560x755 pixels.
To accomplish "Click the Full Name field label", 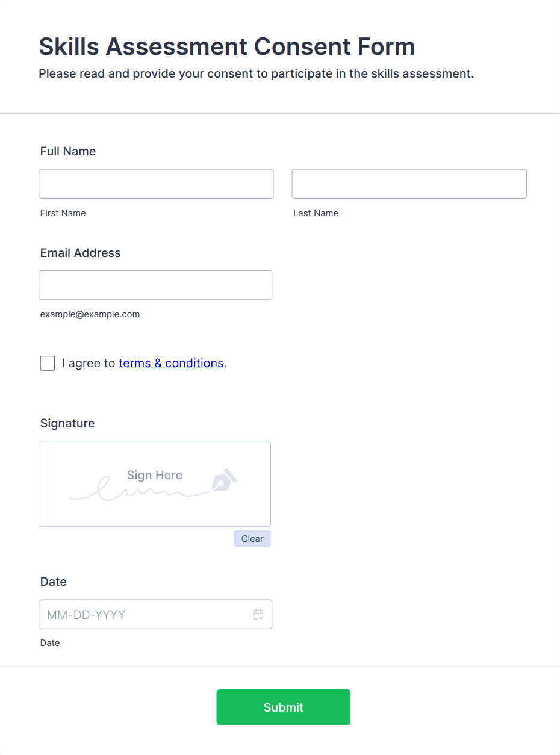I will [x=68, y=151].
